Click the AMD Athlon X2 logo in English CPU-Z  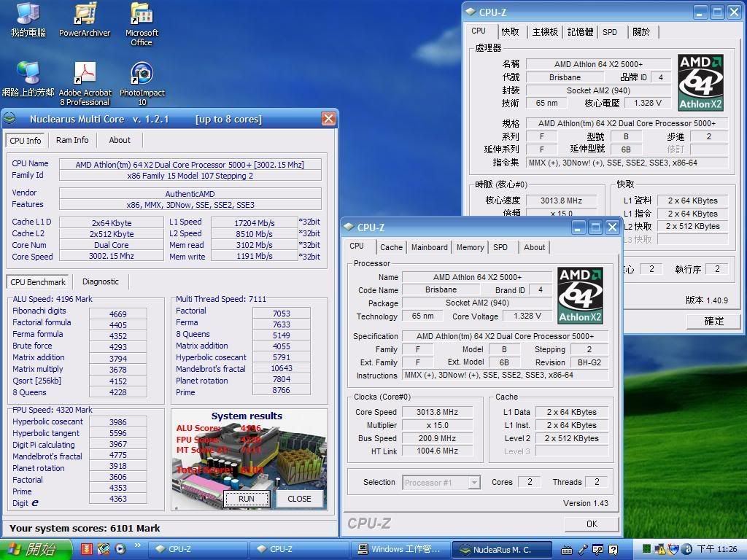point(580,295)
